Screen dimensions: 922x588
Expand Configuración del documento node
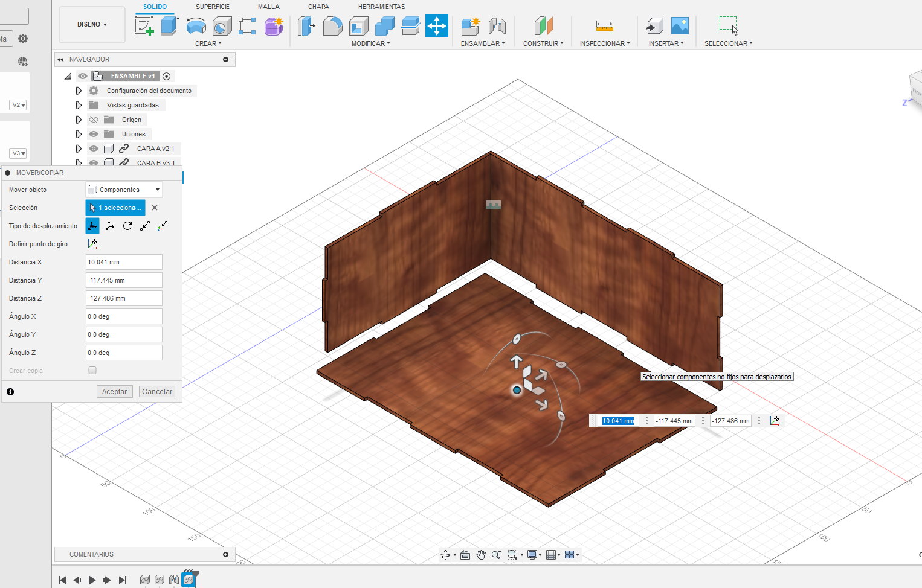(79, 91)
